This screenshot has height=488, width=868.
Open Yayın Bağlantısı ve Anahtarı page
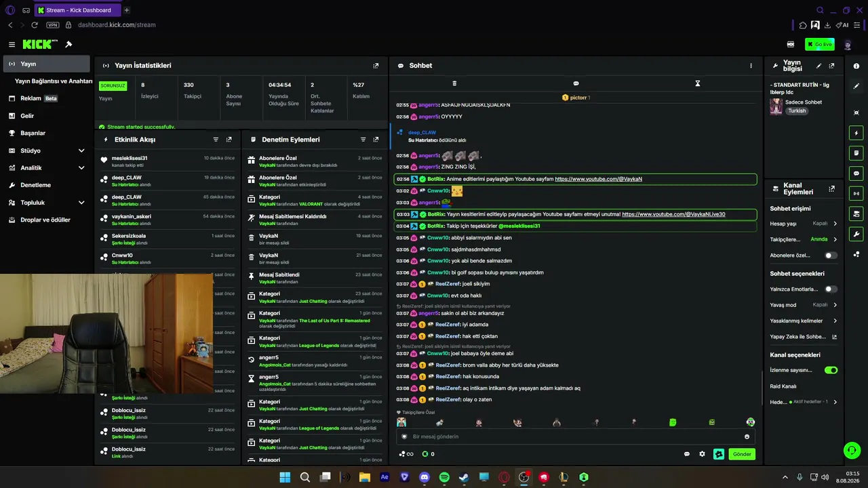coord(54,81)
